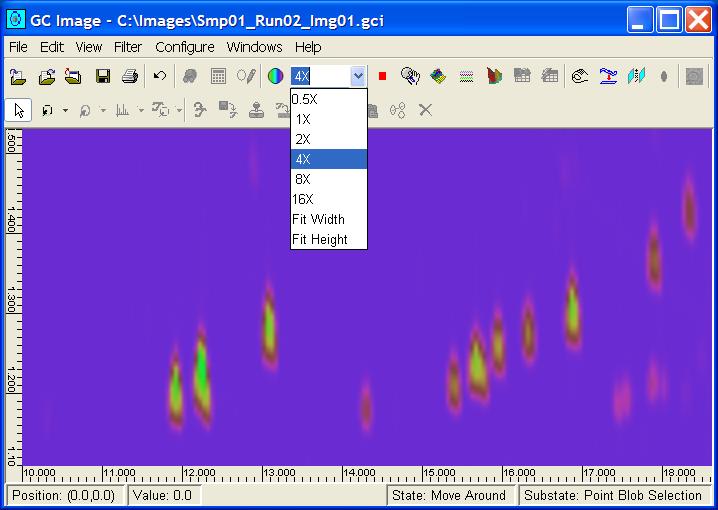This screenshot has height=510, width=718.
Task: Click the magnifier blob inspect icon
Action: coord(409,76)
